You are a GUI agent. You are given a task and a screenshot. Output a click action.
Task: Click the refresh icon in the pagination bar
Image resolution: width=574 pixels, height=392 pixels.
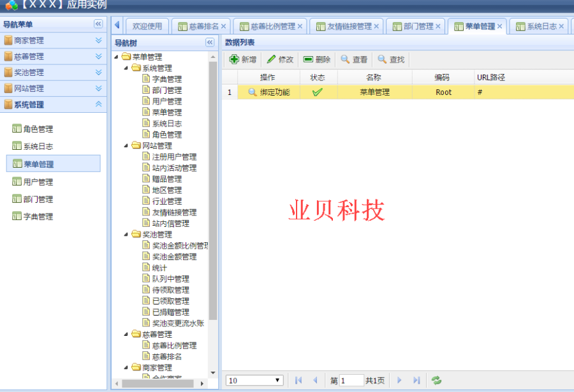(436, 380)
